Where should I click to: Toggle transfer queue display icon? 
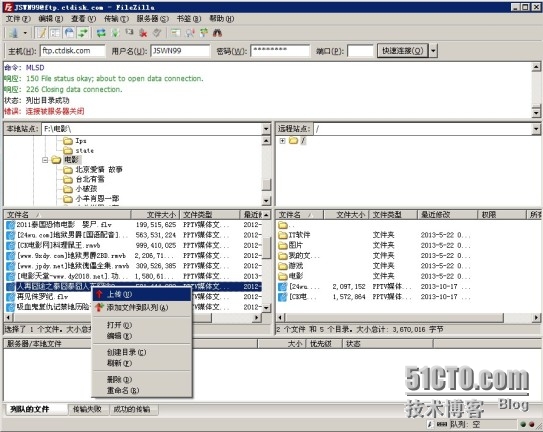point(83,33)
